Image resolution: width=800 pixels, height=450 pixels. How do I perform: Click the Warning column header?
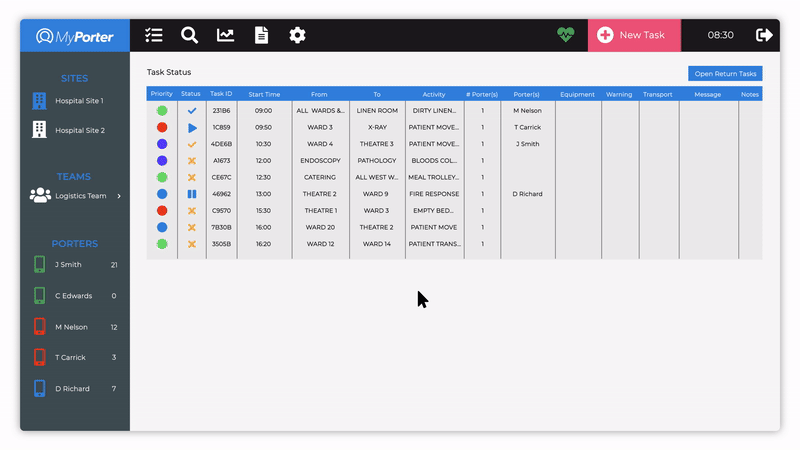619,94
